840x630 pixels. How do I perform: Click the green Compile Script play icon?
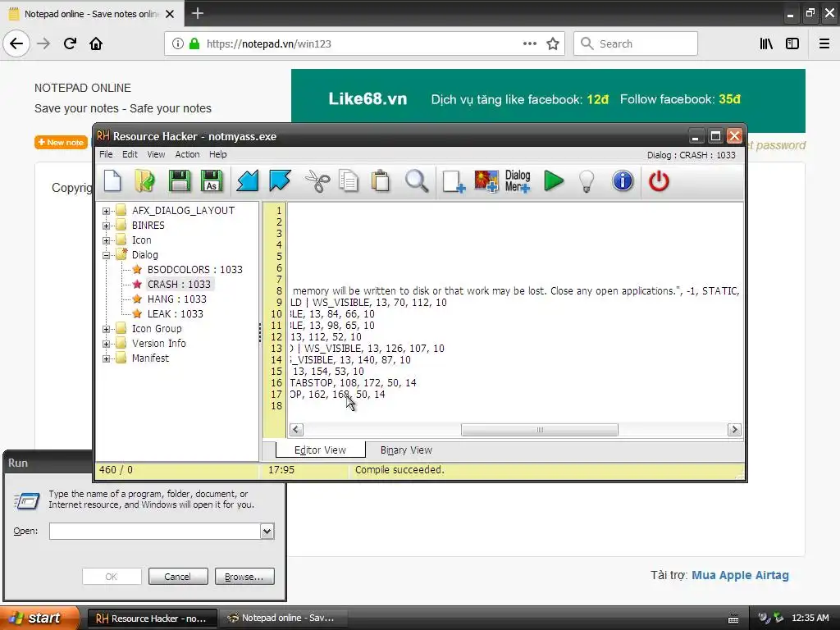click(x=554, y=181)
